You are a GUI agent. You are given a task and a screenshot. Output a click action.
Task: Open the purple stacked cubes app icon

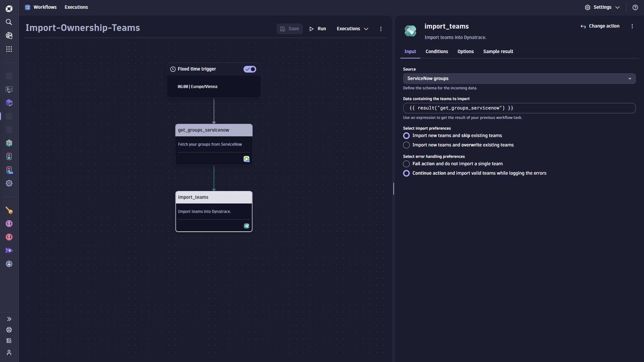click(9, 103)
